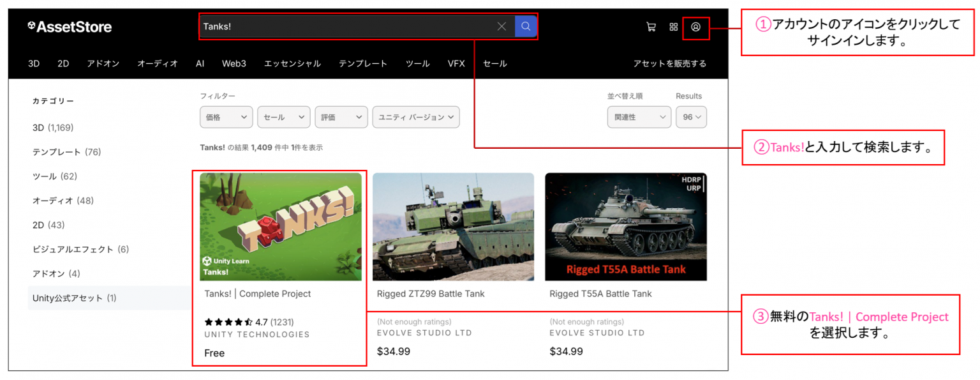Viewport: 980px width, 380px height.
Task: Change sort order via 関連性 dropdown
Action: (639, 117)
